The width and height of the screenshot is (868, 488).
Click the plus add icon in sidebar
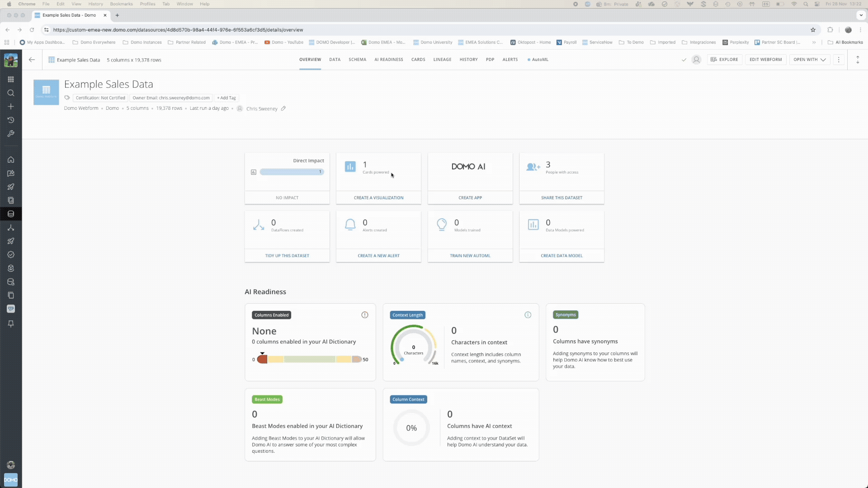tap(11, 107)
